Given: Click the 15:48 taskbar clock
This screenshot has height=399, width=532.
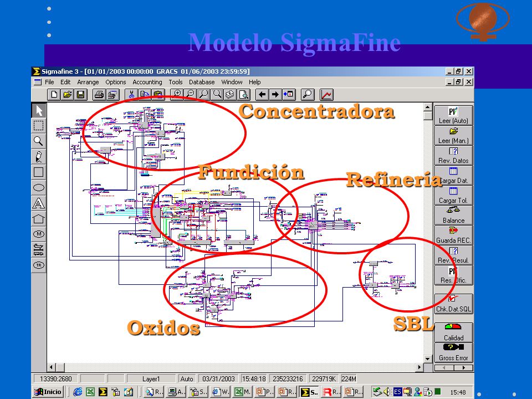Looking at the screenshot, I should [458, 392].
